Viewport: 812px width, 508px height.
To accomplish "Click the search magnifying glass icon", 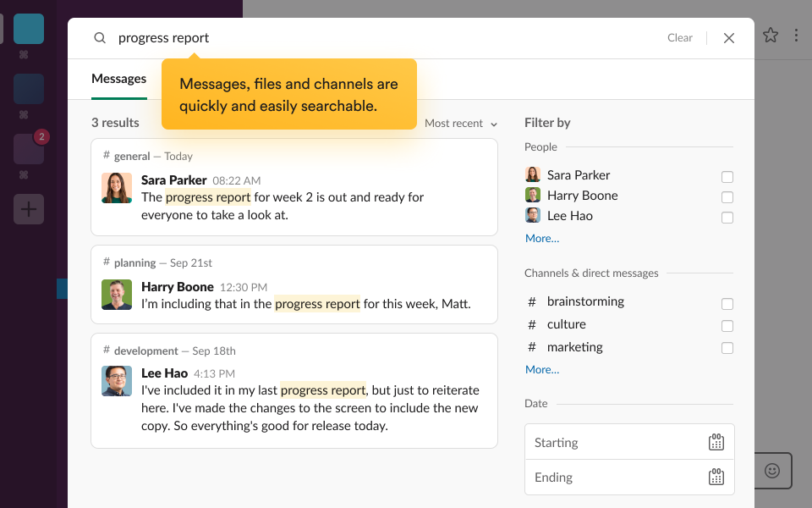I will pos(100,37).
